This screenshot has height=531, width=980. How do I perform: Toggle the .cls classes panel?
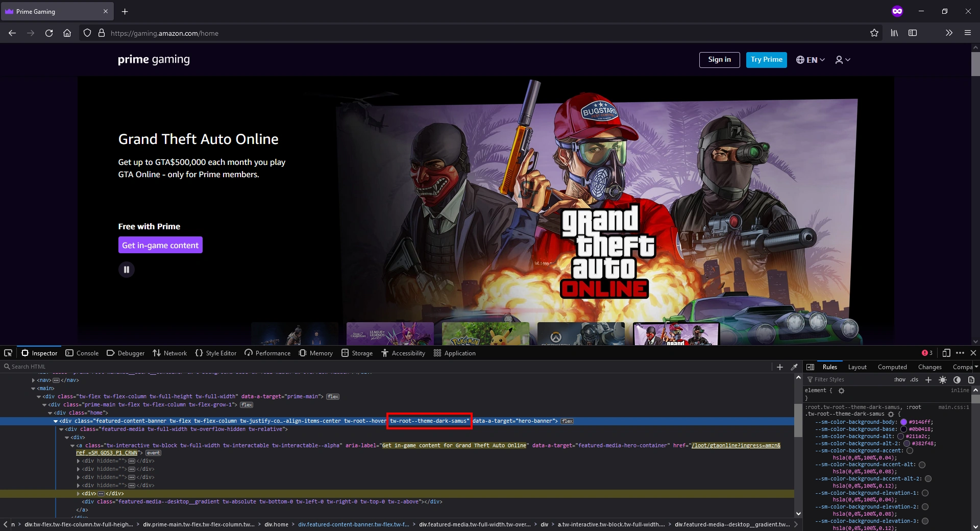tap(914, 379)
